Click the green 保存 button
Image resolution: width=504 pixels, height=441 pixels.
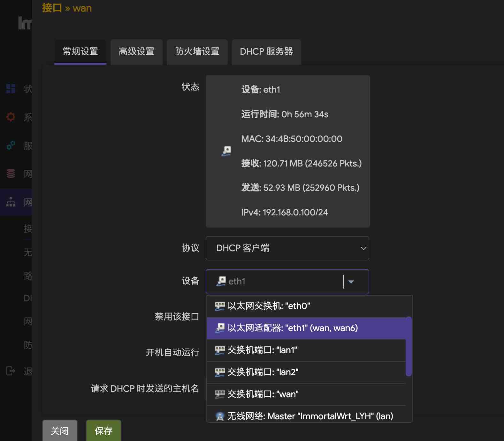103,430
